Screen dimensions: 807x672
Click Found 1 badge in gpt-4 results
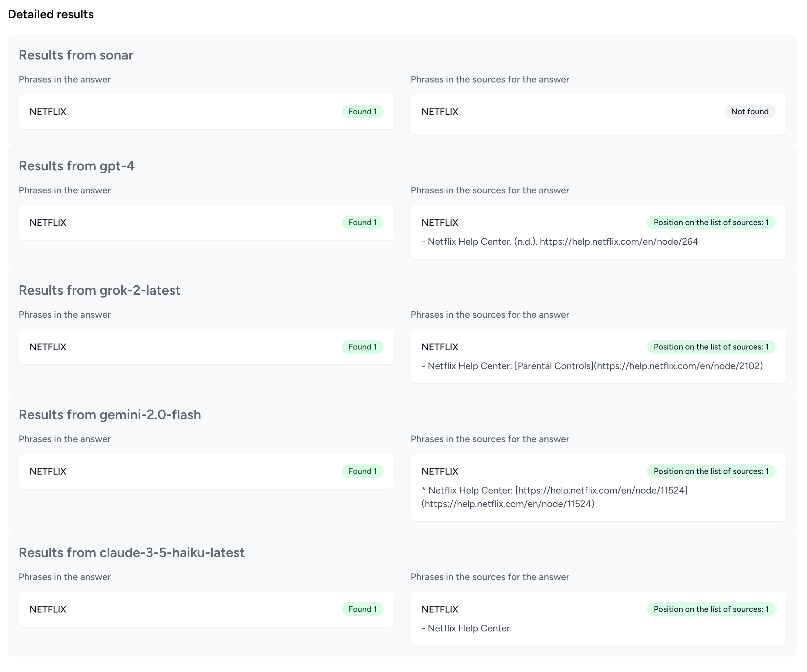(x=362, y=222)
